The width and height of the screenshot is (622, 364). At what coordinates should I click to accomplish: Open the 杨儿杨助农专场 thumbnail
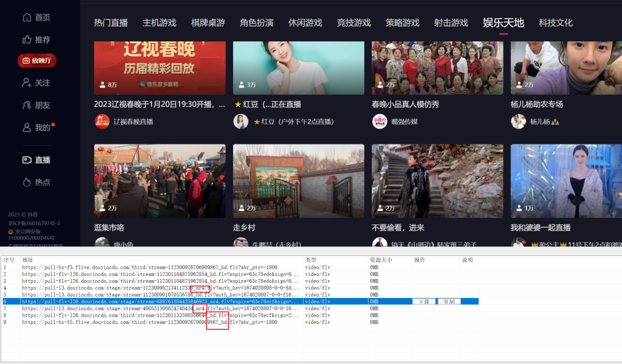[x=567, y=68]
